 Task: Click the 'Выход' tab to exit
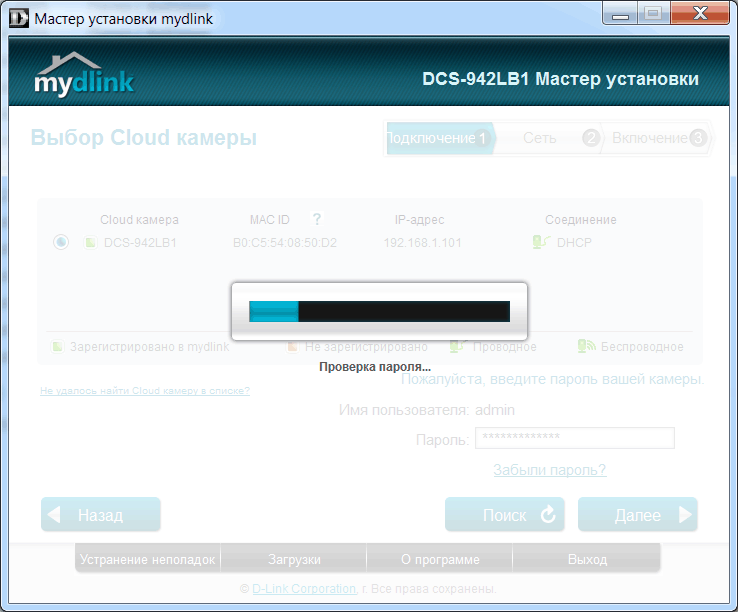point(586,559)
